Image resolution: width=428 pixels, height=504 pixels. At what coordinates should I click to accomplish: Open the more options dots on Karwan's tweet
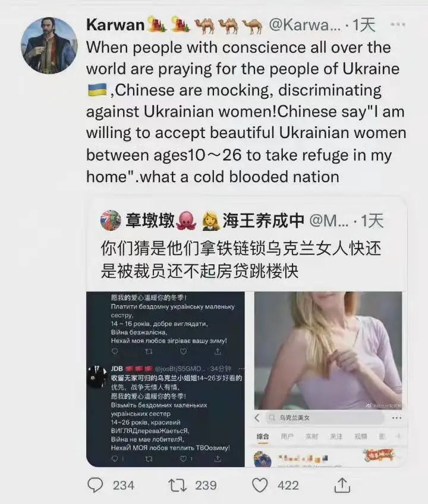pyautogui.click(x=398, y=24)
